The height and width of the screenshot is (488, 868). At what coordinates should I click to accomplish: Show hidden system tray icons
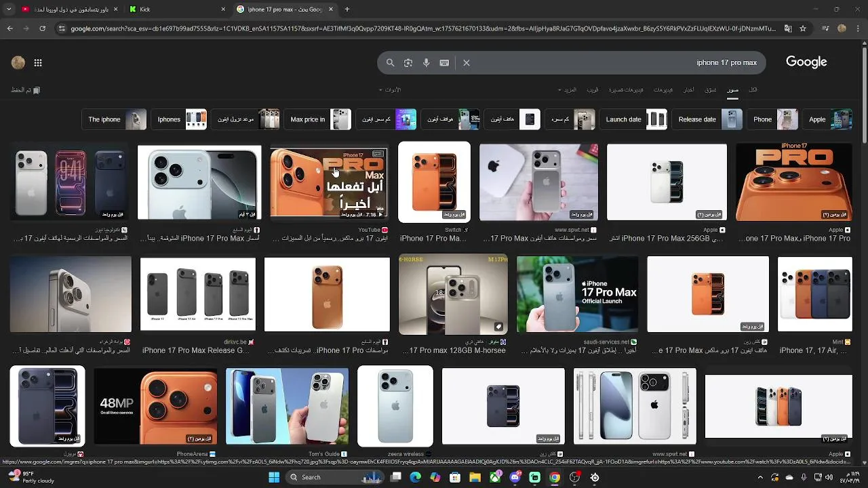760,477
